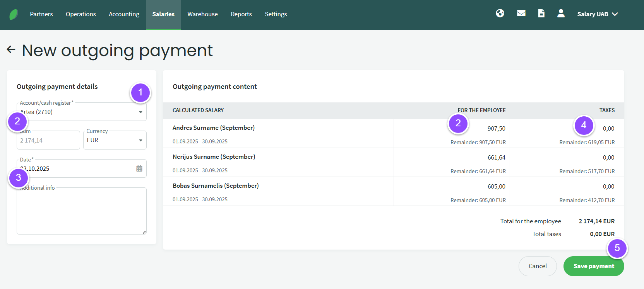Go to the Warehouse menu

(202, 14)
